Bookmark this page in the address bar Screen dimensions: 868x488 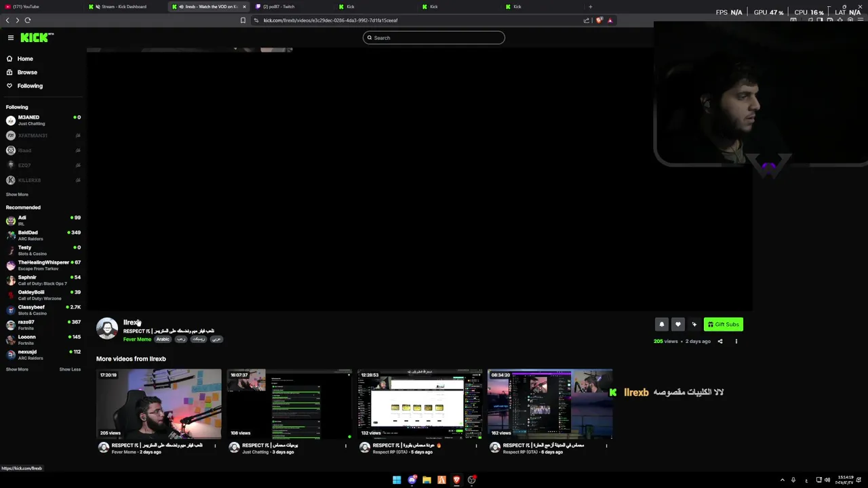coord(243,20)
